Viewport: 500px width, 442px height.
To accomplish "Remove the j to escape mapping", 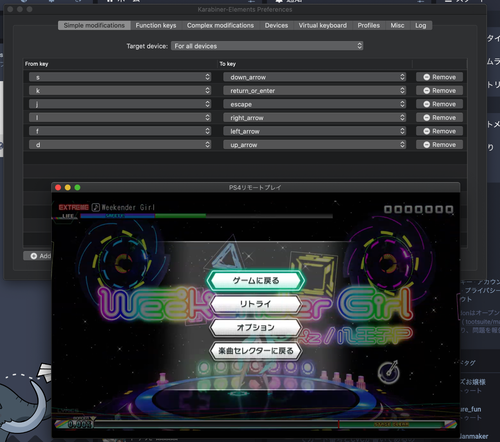I will (439, 104).
